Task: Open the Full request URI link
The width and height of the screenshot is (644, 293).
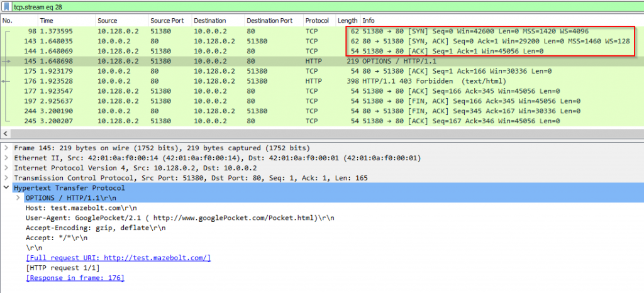Action: tap(118, 258)
